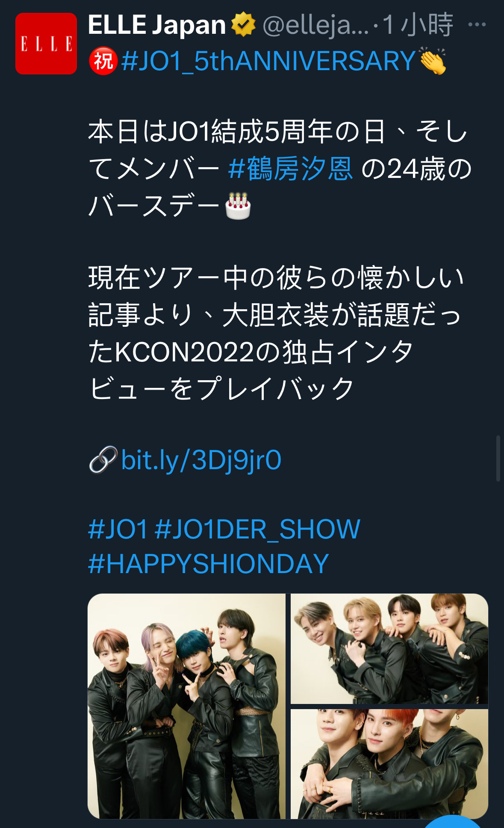Open the bit.ly/3Dj9jr0 link
504x828 pixels.
pyautogui.click(x=201, y=460)
